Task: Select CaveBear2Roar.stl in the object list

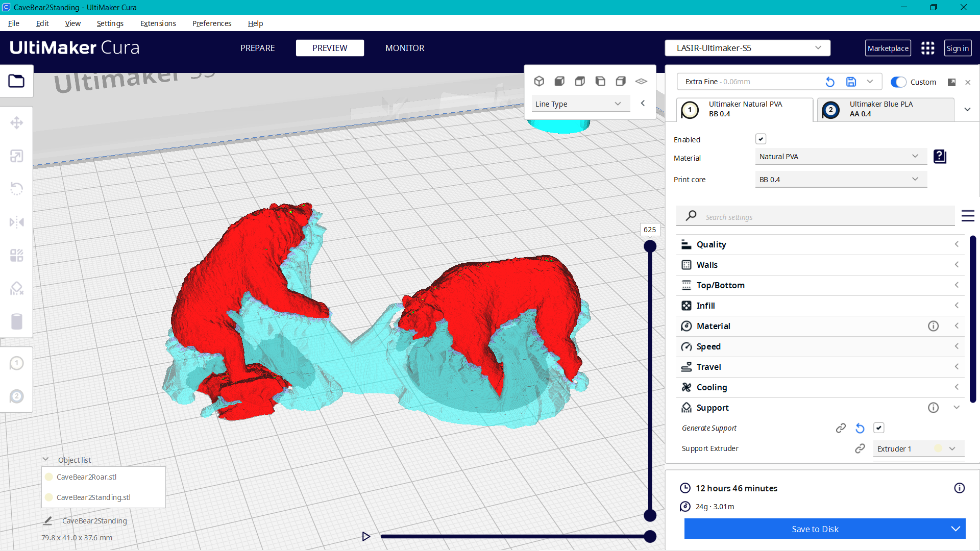Action: (x=86, y=477)
